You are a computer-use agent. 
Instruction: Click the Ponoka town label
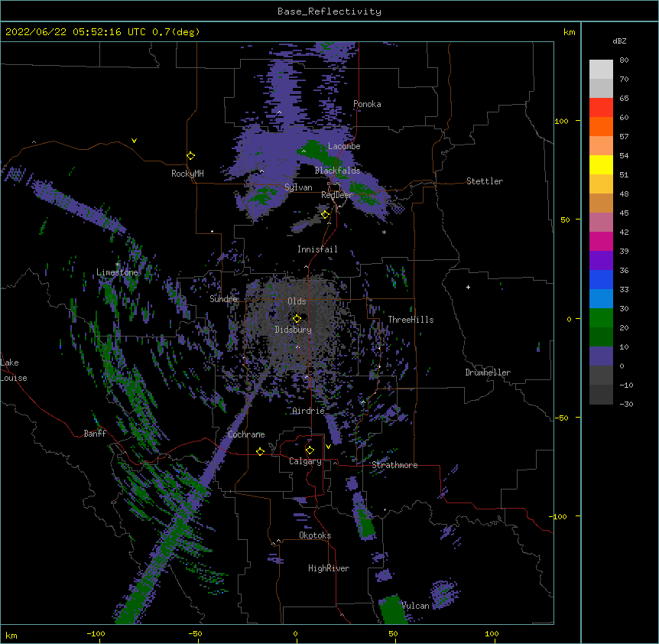pyautogui.click(x=367, y=104)
